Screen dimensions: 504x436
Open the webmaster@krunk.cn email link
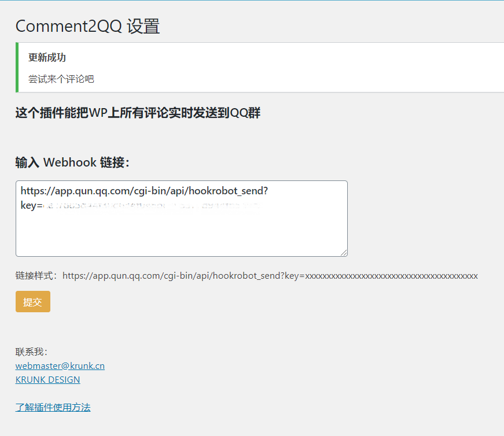click(60, 365)
